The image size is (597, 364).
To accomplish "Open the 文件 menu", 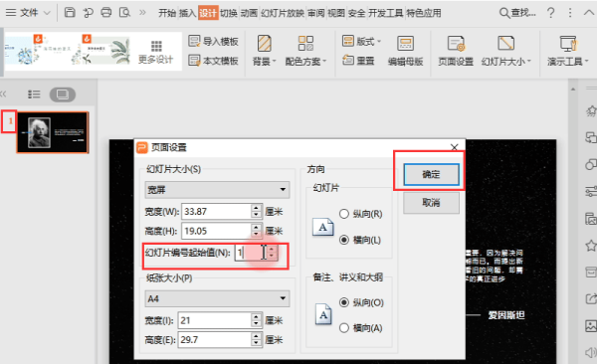I will [28, 13].
